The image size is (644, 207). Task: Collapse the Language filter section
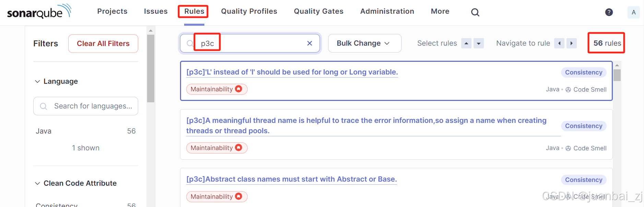tap(37, 81)
